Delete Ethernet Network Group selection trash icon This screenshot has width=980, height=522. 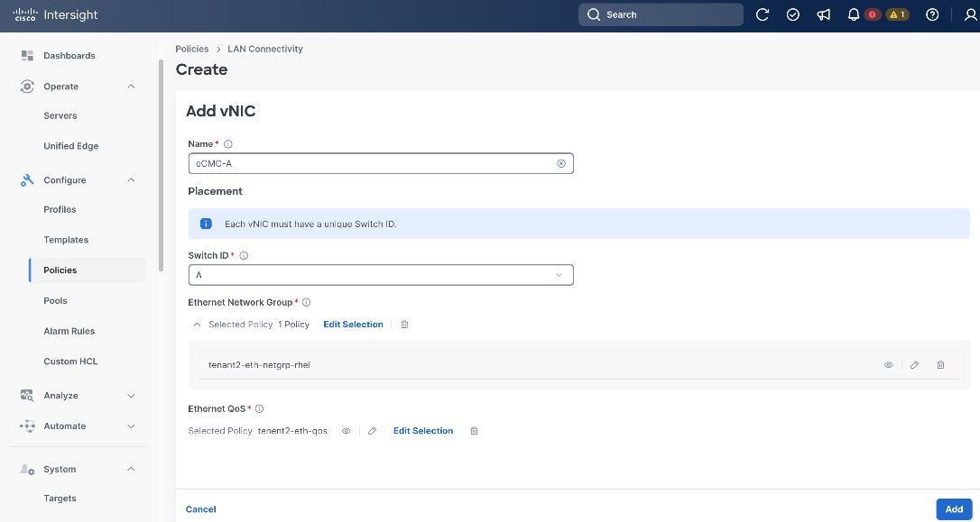tap(404, 325)
